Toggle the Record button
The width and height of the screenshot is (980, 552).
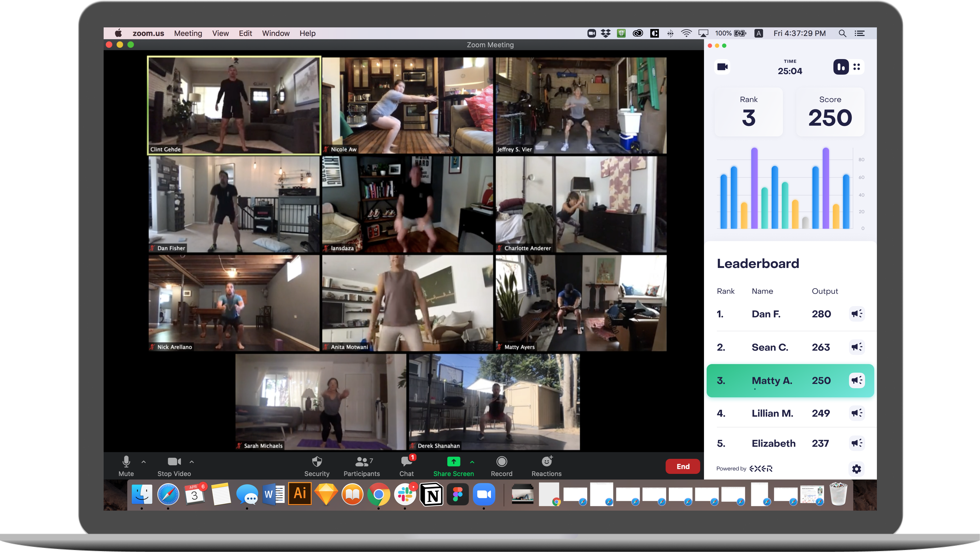click(x=502, y=462)
